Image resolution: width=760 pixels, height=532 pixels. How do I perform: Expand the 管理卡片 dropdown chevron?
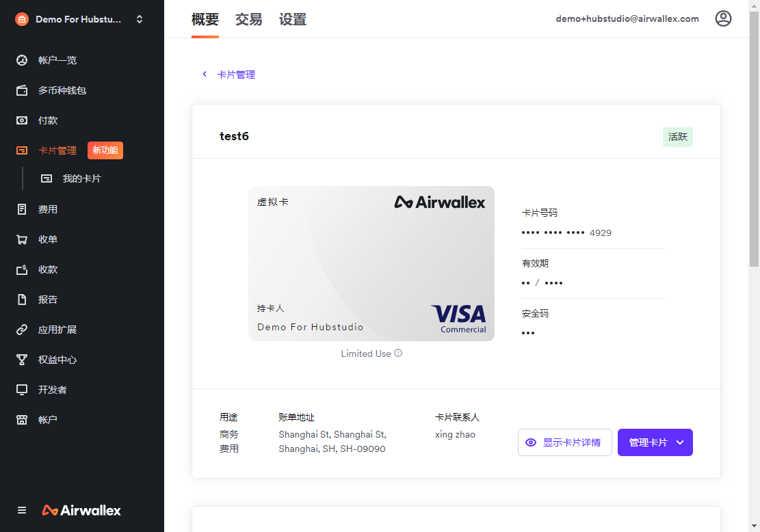point(680,442)
